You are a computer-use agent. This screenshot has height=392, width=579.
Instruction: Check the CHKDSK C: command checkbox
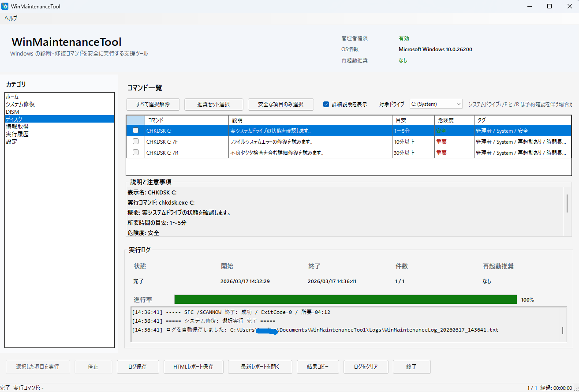135,130
